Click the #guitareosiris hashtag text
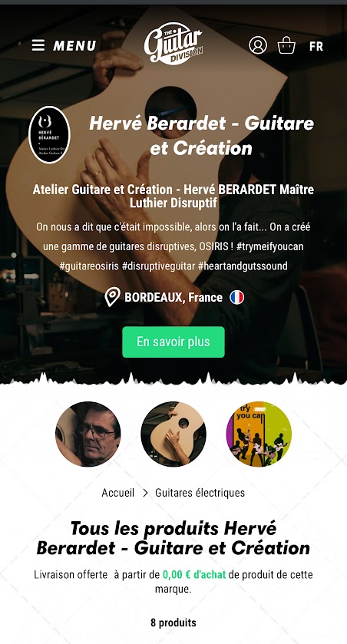Screen dimensions: 347x644 pos(89,266)
